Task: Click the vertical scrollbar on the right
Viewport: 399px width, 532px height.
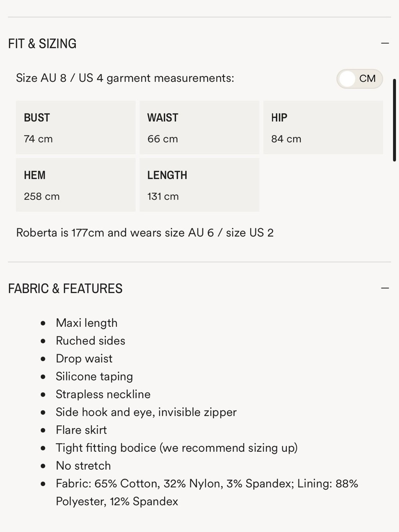Action: pyautogui.click(x=395, y=120)
